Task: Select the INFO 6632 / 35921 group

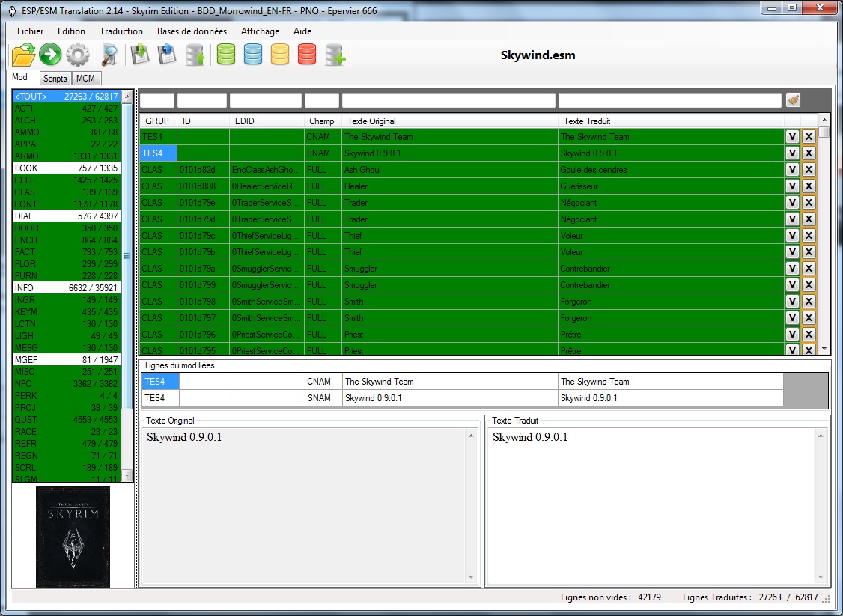Action: [66, 288]
